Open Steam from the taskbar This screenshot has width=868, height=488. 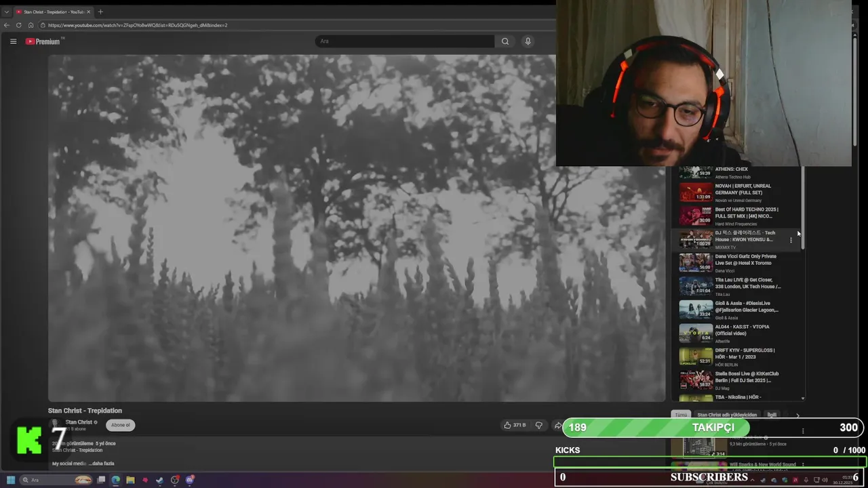tap(159, 480)
